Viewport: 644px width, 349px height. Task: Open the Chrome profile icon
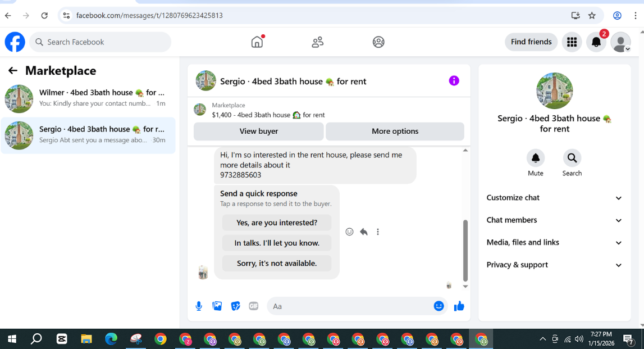pos(617,16)
